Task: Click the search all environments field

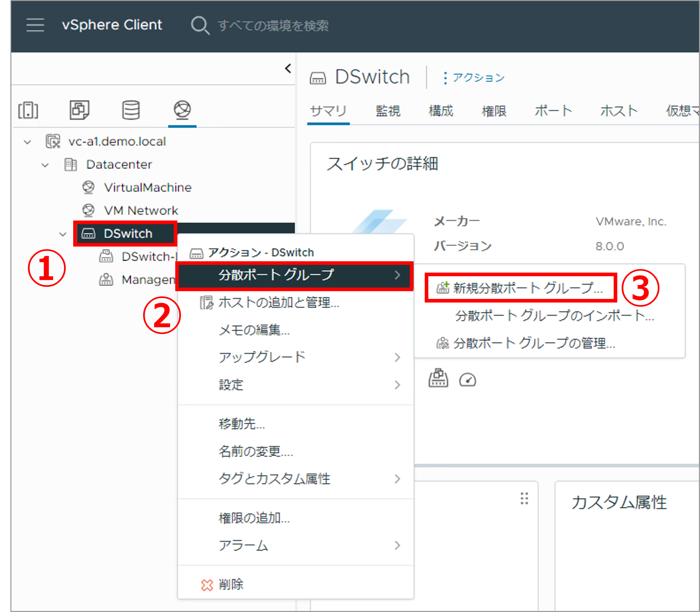Action: [x=273, y=26]
